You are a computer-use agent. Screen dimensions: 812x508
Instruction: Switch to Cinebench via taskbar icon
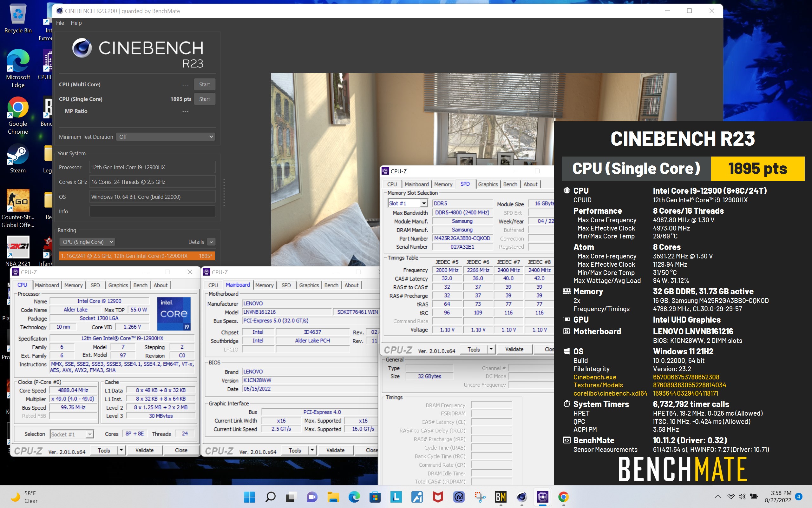522,497
